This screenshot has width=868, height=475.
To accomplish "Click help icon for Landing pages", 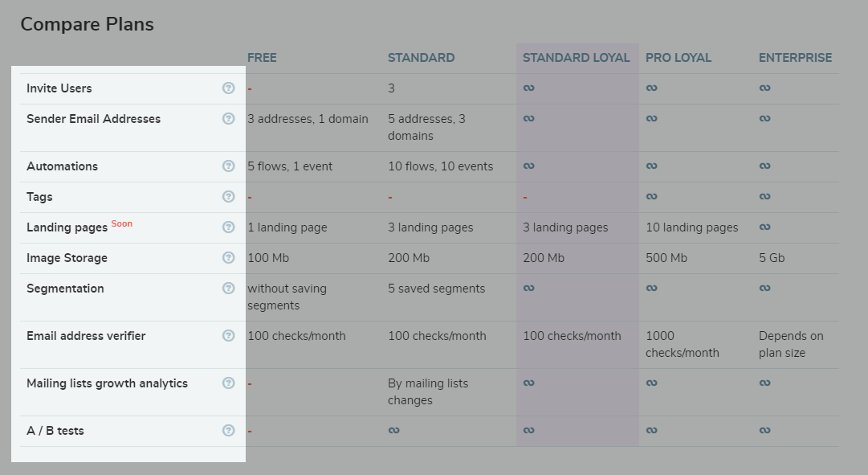I will [228, 227].
